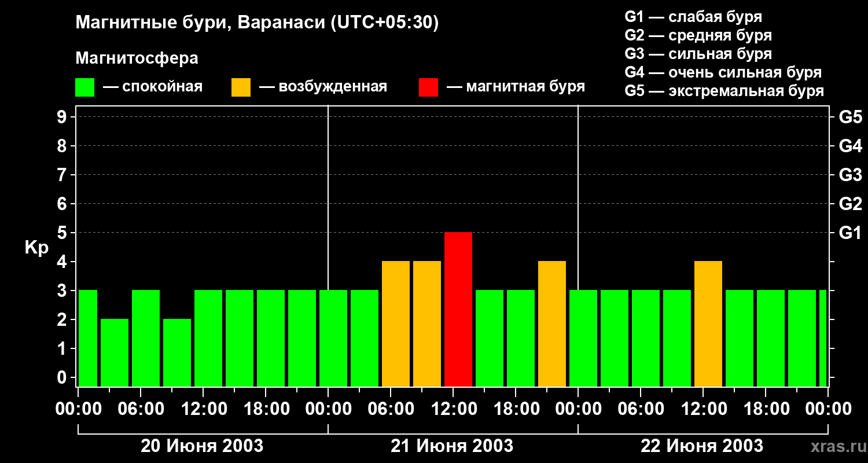Click the '06:00' time label above 22 Июня
This screenshot has height=463, width=868.
[x=641, y=409]
